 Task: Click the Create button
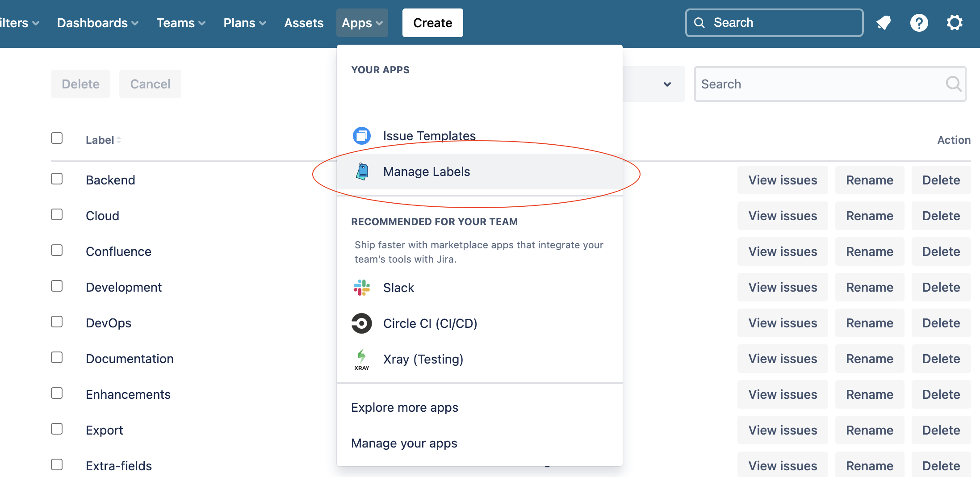432,23
